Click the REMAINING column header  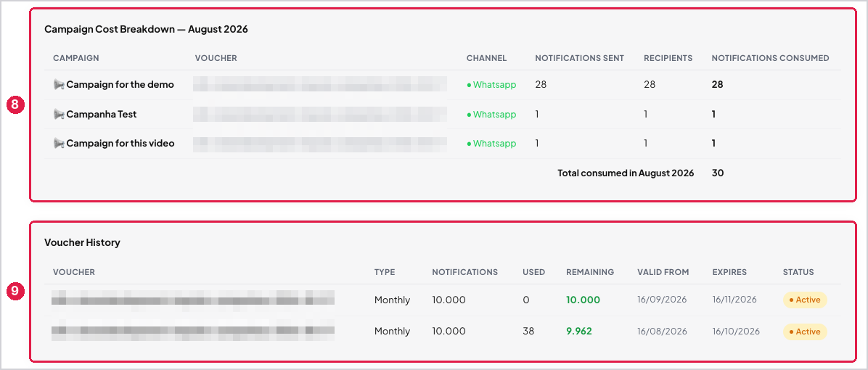pos(590,272)
